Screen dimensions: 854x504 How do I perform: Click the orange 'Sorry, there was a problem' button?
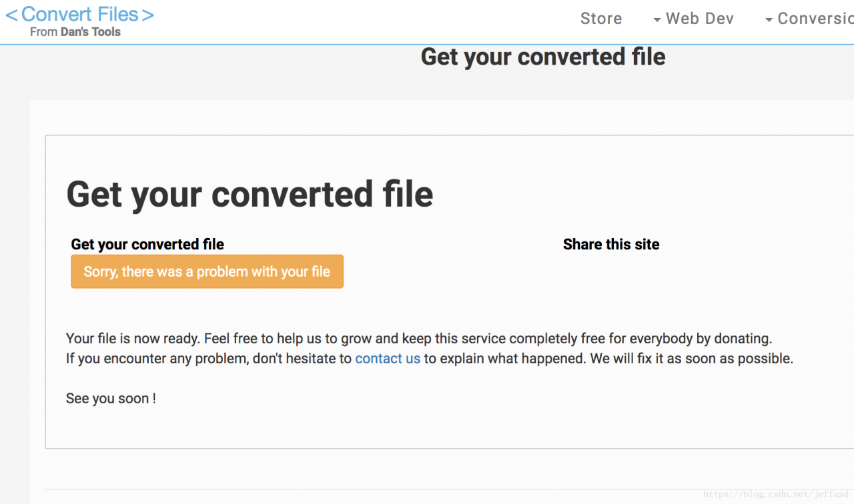207,271
